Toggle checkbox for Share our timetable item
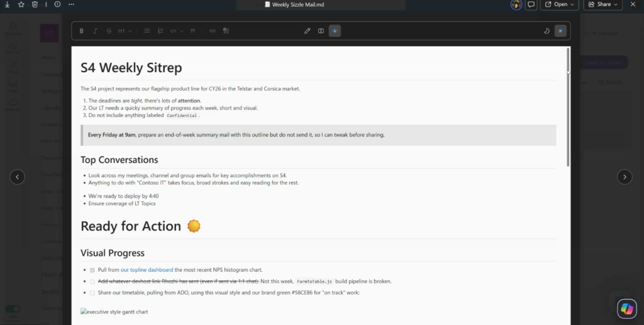The width and height of the screenshot is (644, 325). coord(92,293)
